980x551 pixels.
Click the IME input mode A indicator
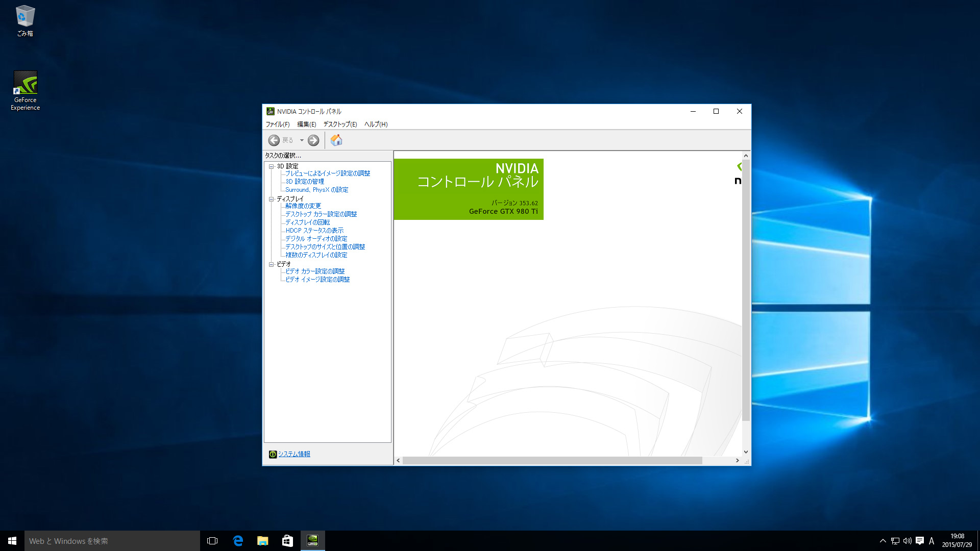point(932,541)
